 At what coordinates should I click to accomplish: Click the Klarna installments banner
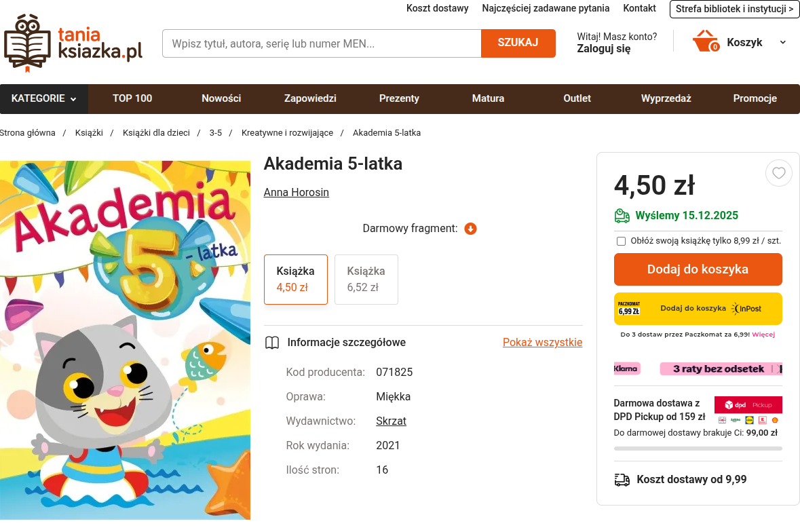point(698,368)
